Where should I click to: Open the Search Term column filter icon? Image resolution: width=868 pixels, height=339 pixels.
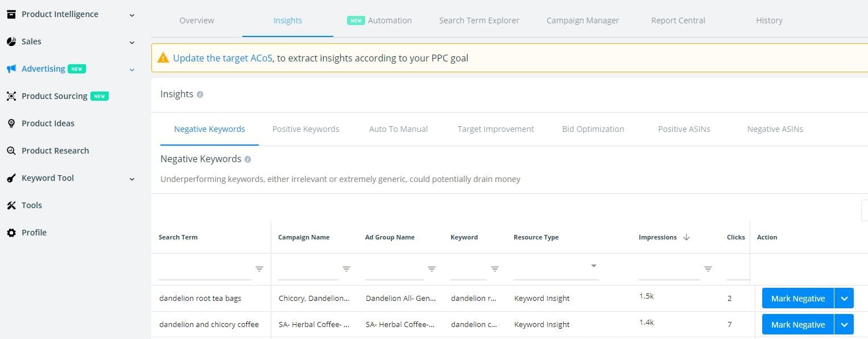click(x=259, y=269)
